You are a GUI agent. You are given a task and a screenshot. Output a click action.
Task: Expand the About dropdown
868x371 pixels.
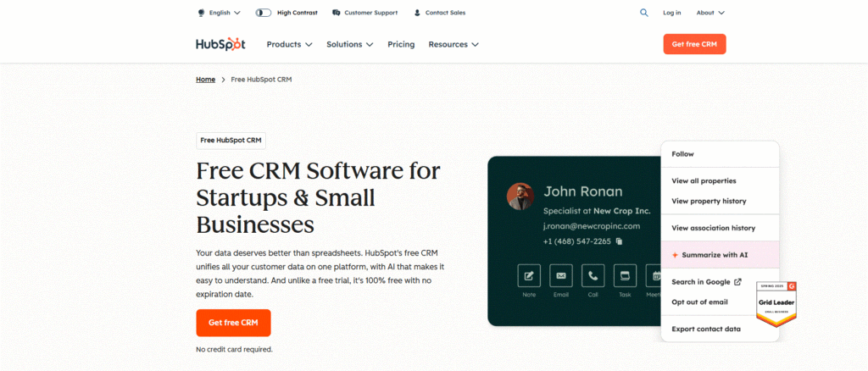click(710, 13)
